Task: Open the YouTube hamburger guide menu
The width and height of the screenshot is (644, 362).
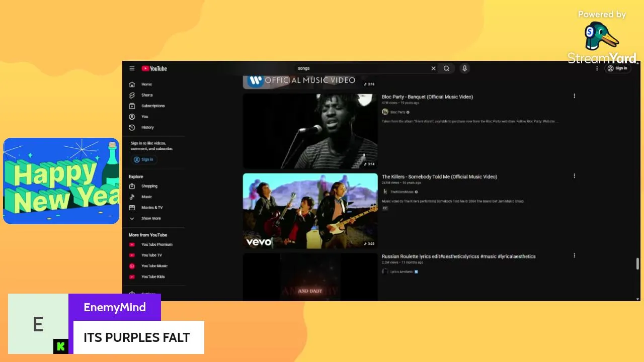Action: [132, 68]
